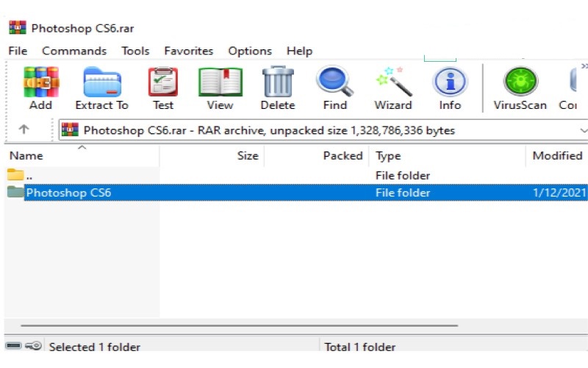Click the 1/12/2021 modified date cell
The height and width of the screenshot is (368, 588).
559,193
